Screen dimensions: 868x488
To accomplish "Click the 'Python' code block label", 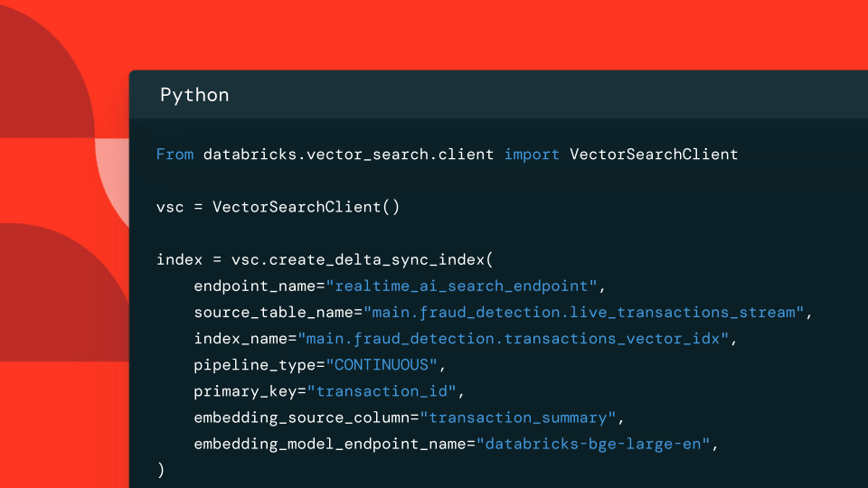I will [194, 96].
